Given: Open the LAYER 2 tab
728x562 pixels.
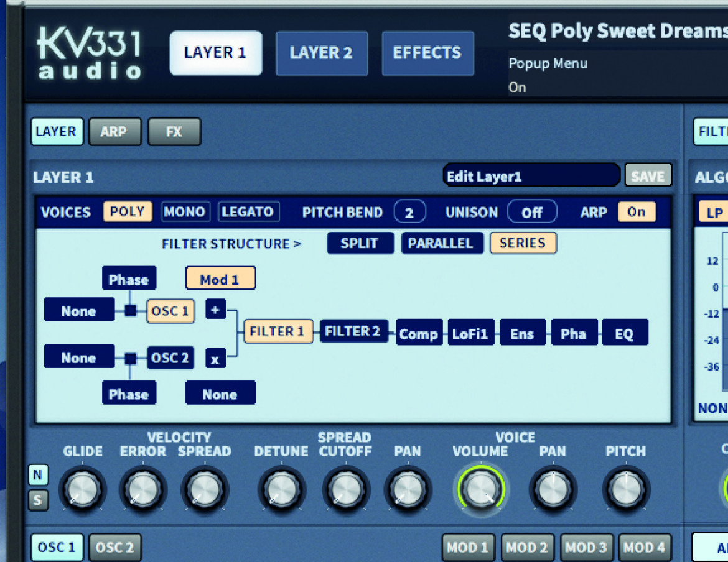Looking at the screenshot, I should click(x=322, y=53).
